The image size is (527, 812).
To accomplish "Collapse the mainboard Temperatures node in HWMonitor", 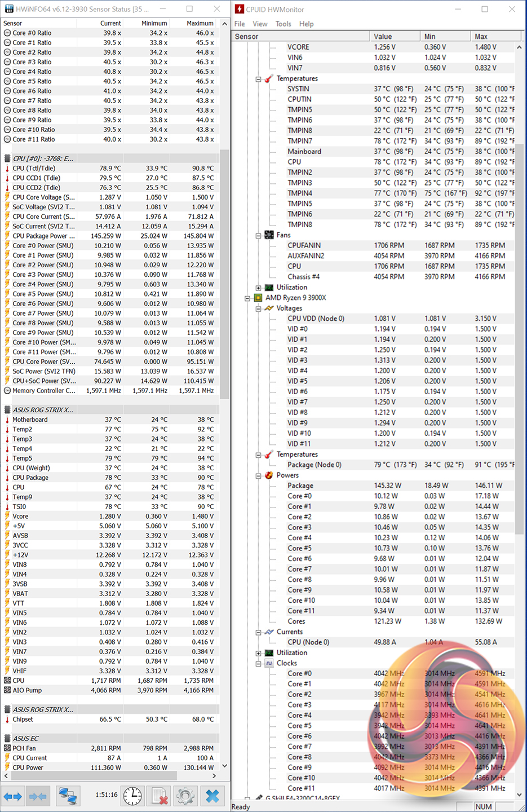I will 258,79.
